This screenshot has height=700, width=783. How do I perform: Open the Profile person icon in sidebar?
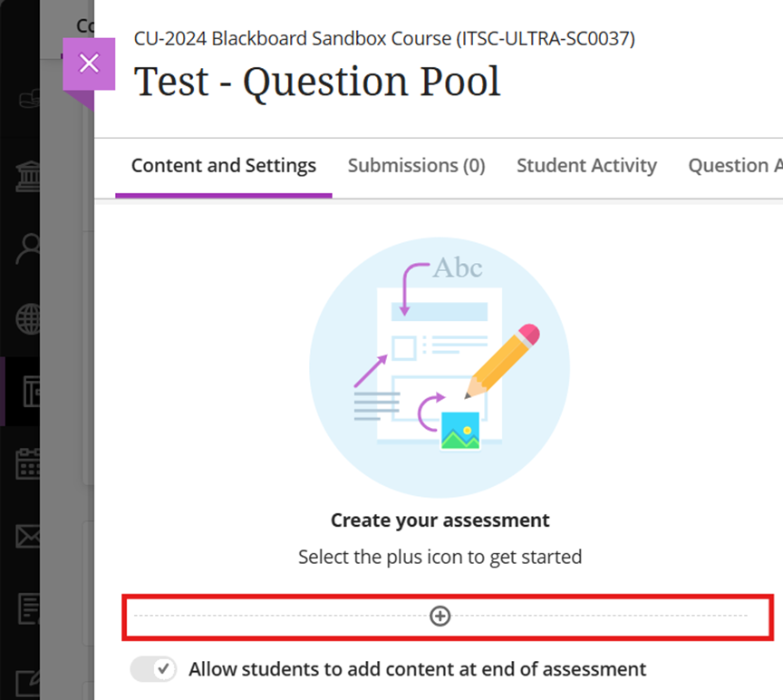[30, 248]
